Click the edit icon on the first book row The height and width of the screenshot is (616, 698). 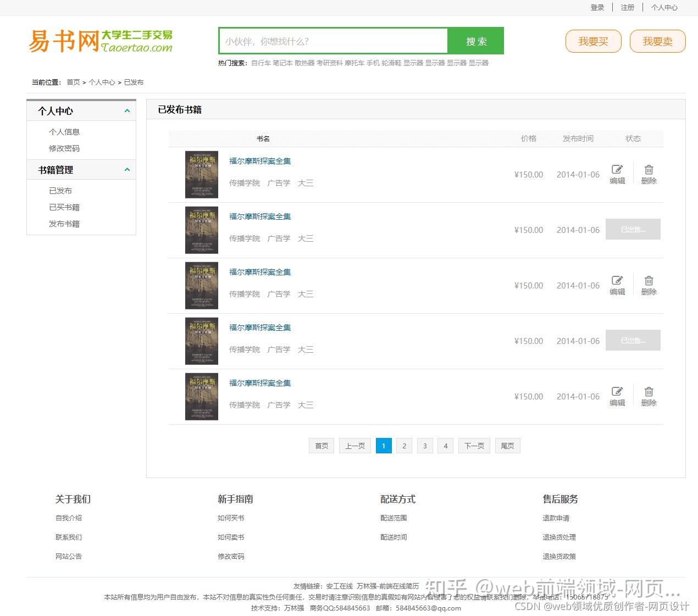pos(617,170)
